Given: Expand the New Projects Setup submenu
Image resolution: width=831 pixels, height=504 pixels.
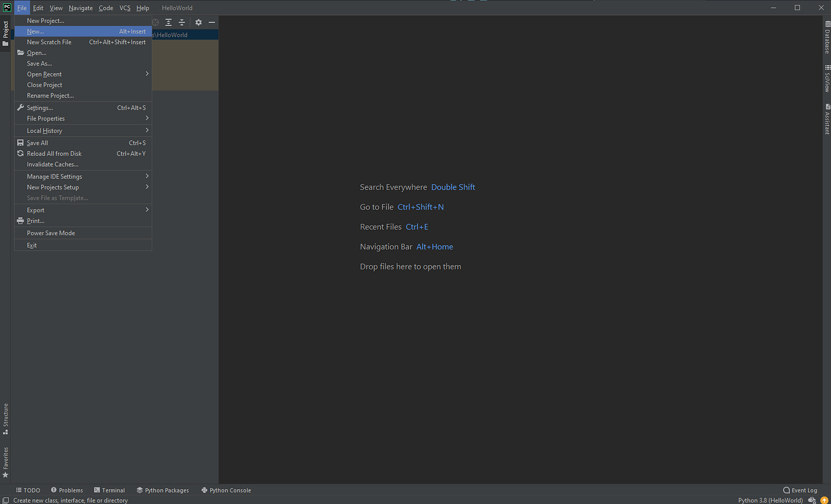Looking at the screenshot, I should point(83,187).
